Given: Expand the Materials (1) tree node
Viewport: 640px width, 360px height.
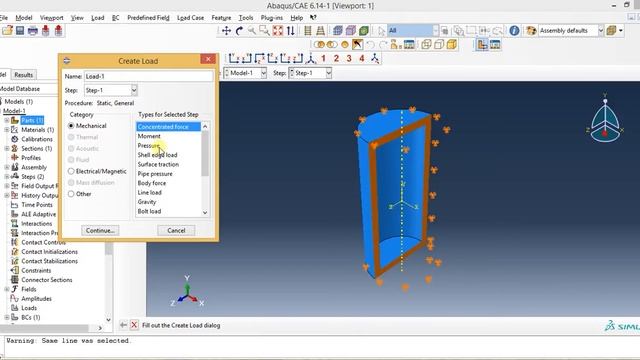Looking at the screenshot, I should pos(7,130).
